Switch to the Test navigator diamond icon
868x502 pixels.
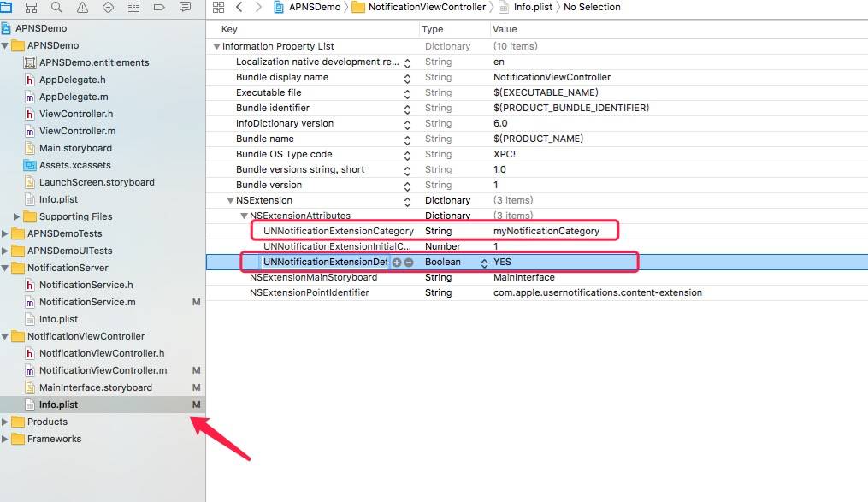[108, 7]
